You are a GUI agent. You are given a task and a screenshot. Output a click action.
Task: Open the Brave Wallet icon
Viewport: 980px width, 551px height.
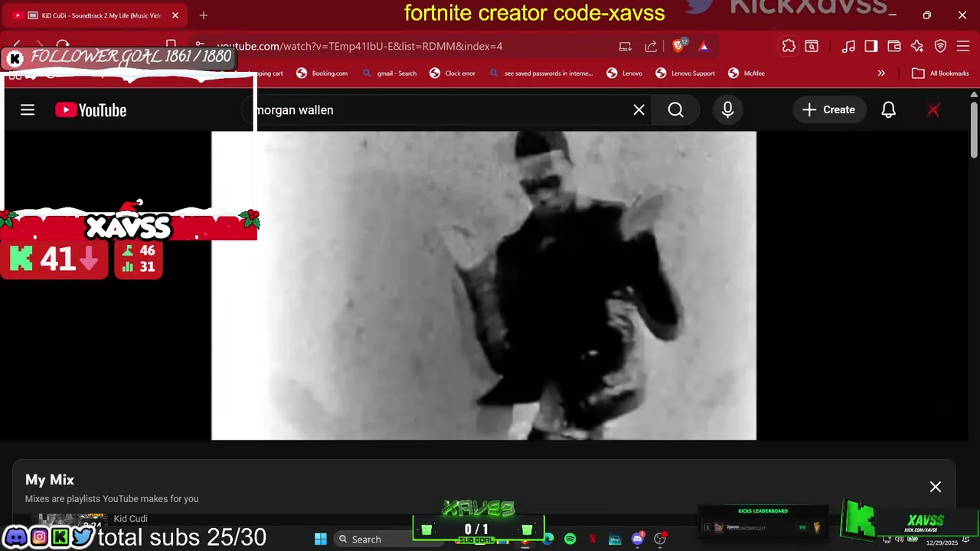[894, 47]
